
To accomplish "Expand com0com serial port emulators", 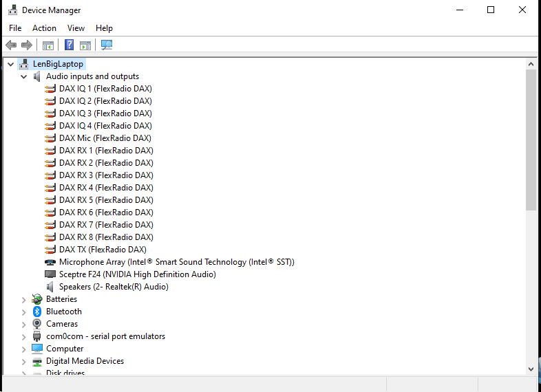I will click(24, 337).
